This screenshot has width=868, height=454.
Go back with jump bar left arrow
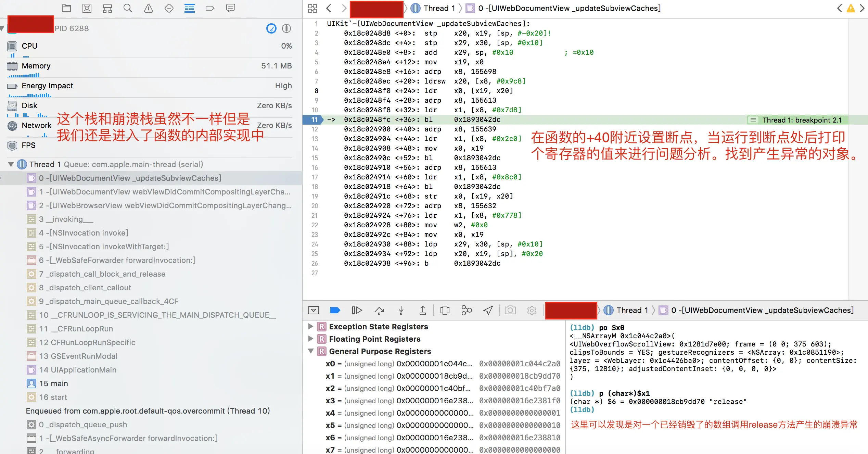click(x=329, y=8)
